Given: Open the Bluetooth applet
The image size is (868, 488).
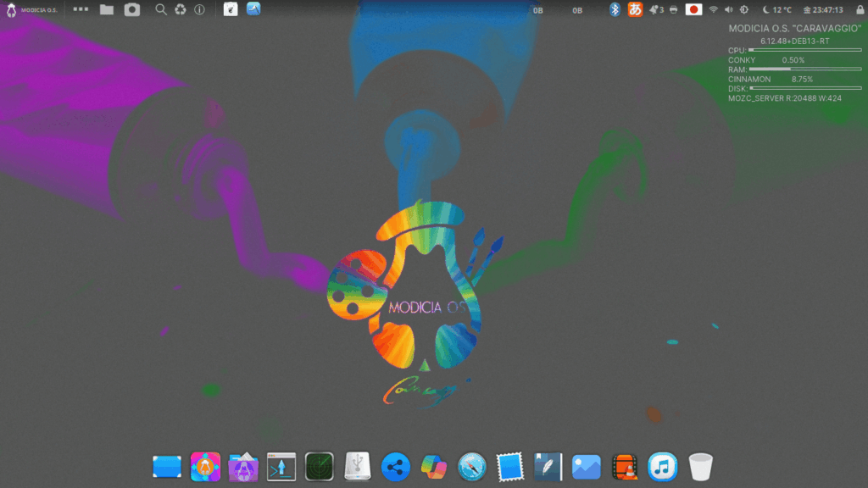Looking at the screenshot, I should pyautogui.click(x=615, y=9).
